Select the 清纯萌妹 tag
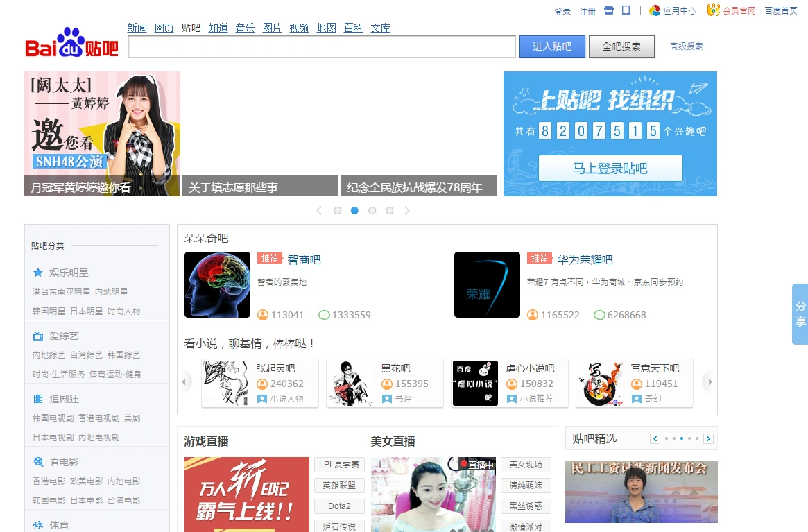 click(x=526, y=485)
